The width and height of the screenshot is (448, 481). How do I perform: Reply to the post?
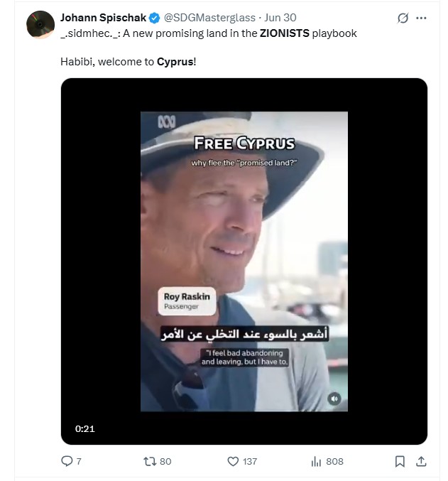(68, 461)
